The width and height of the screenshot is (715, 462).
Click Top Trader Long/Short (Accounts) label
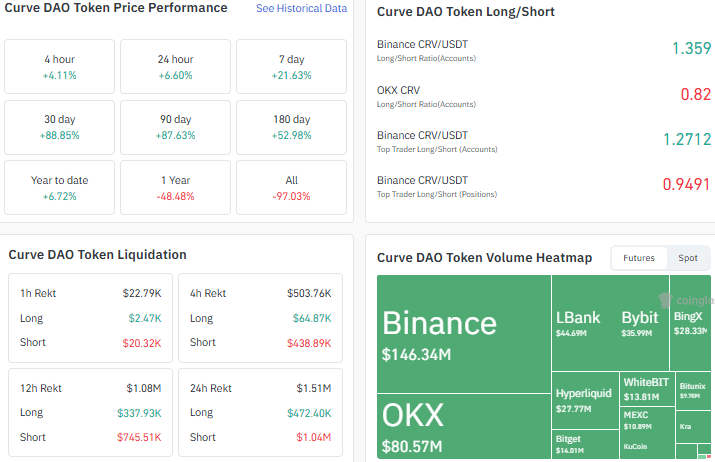pos(437,149)
